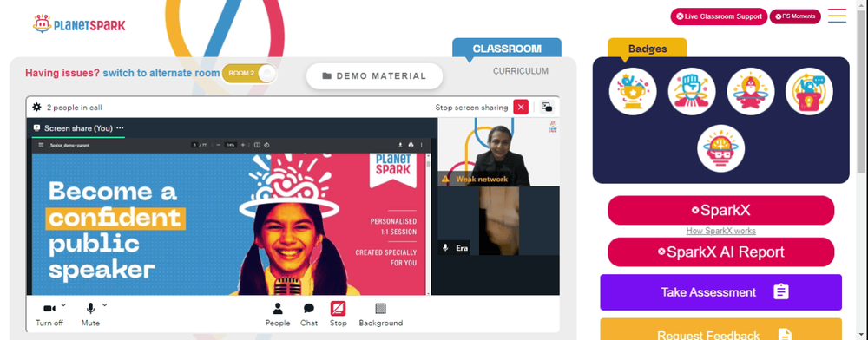
Task: Open SparkX AI Report
Action: [x=720, y=252]
